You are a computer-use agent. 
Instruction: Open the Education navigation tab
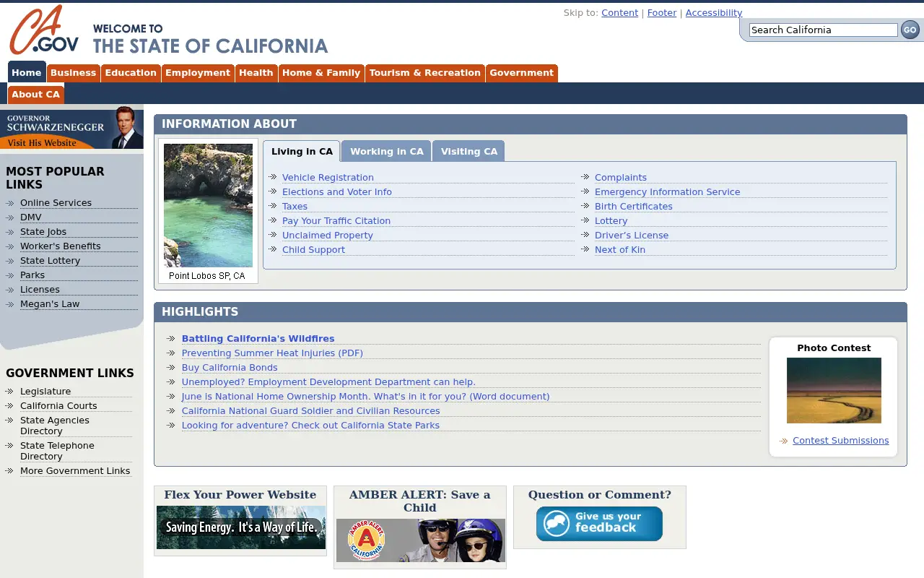131,73
